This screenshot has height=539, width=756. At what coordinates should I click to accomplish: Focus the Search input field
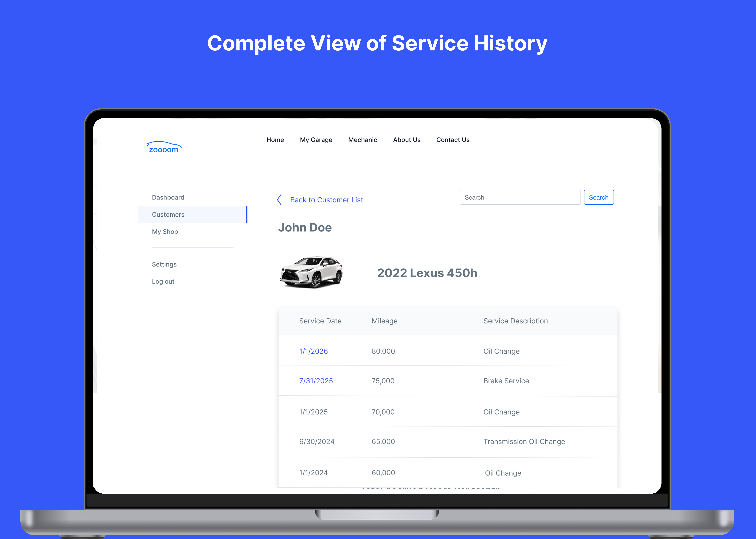[520, 197]
